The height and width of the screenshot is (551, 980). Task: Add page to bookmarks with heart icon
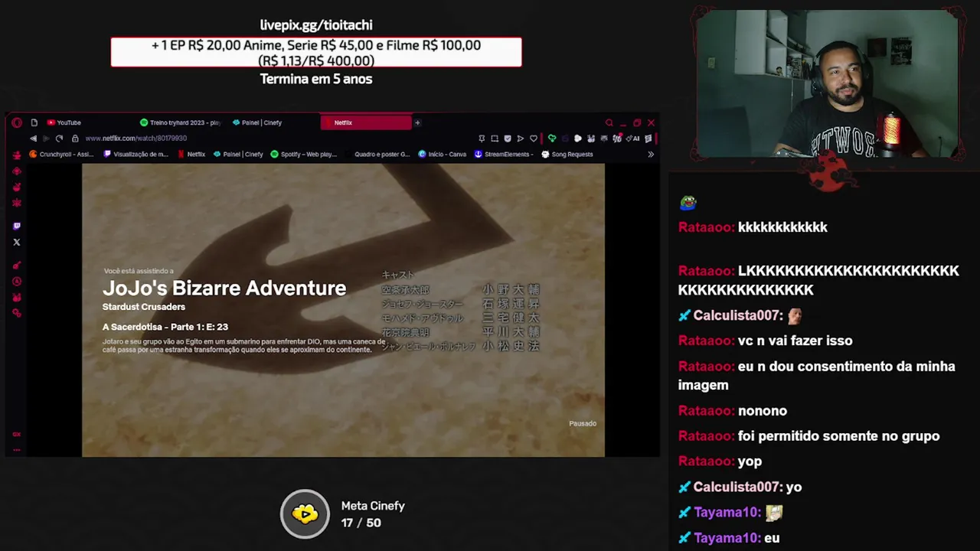coord(534,139)
